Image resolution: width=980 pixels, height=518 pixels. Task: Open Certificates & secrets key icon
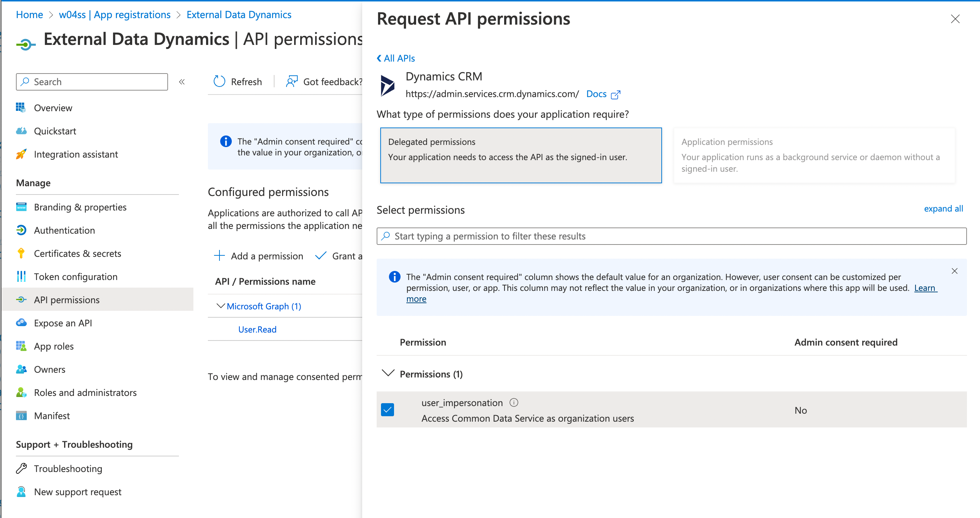click(21, 254)
